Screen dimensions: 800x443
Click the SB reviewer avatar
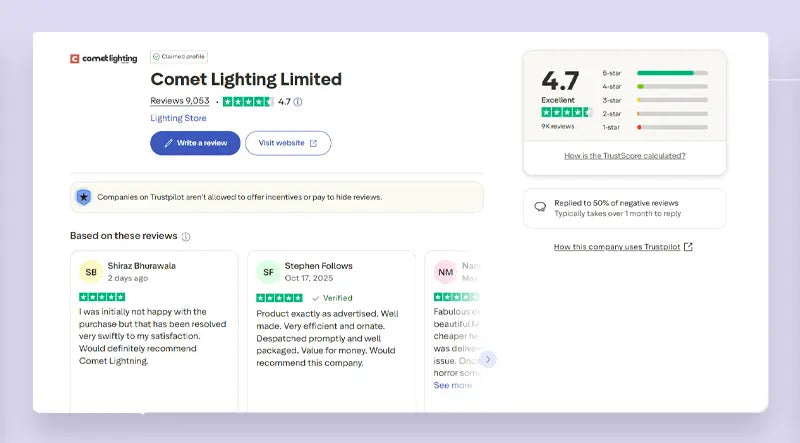(91, 272)
